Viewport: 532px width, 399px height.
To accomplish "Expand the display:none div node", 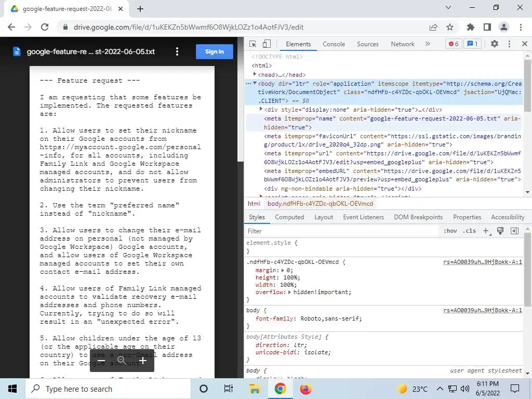I will pyautogui.click(x=261, y=109).
